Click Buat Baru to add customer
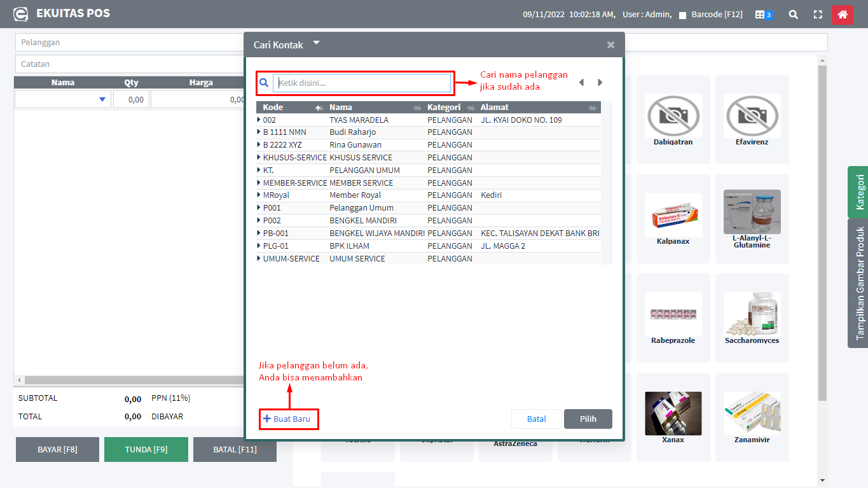Viewport: 868px width, 488px height. click(x=289, y=419)
